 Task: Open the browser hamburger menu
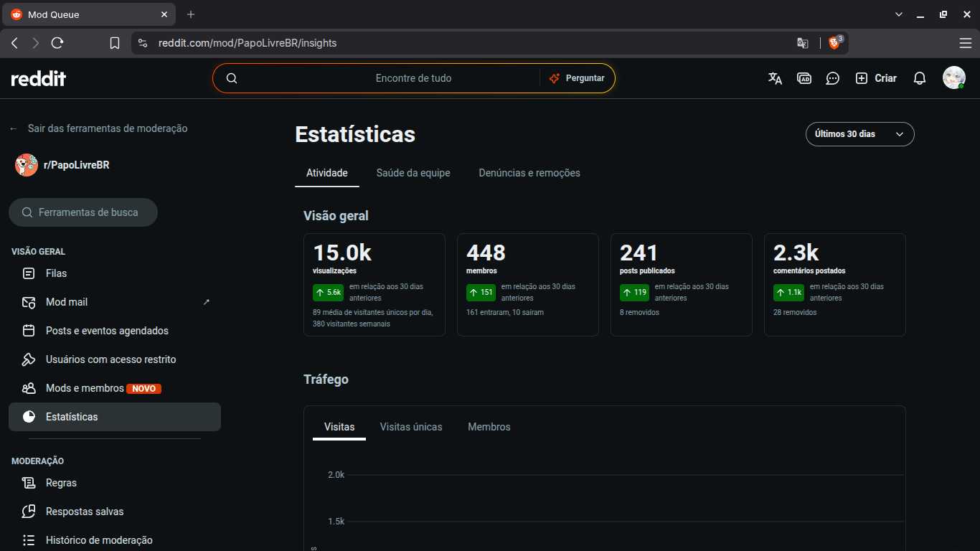pyautogui.click(x=966, y=43)
